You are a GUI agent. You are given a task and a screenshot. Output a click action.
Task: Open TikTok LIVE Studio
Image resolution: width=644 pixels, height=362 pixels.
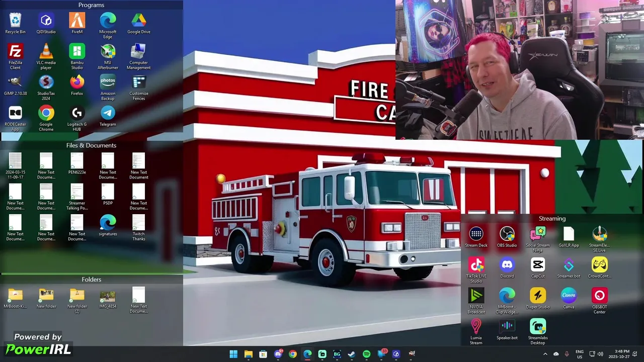(476, 270)
